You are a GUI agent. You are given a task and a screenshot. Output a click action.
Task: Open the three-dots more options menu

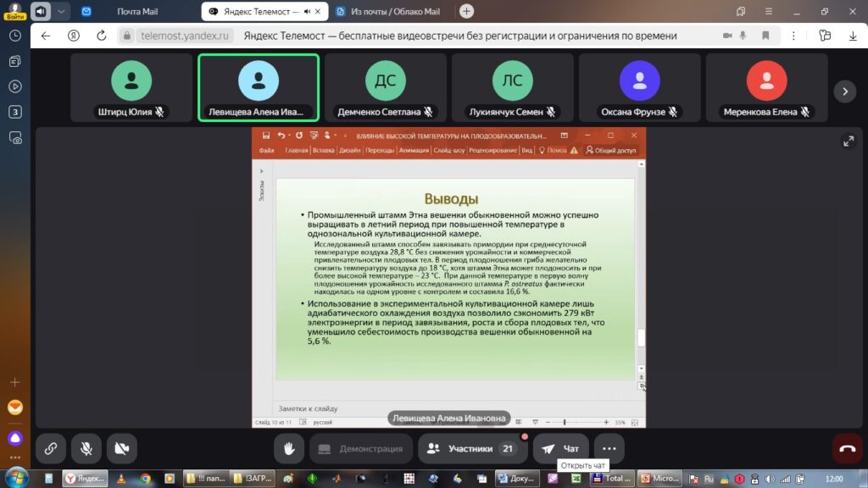point(609,448)
